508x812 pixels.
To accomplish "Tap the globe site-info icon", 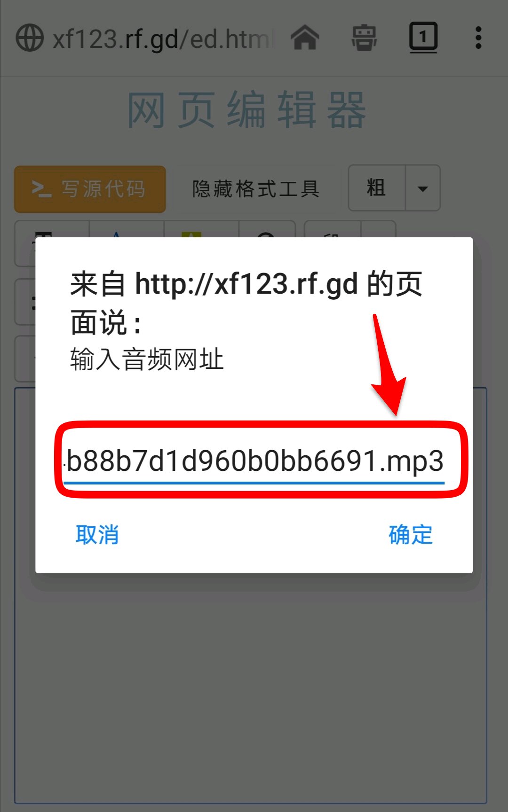I will (x=30, y=38).
